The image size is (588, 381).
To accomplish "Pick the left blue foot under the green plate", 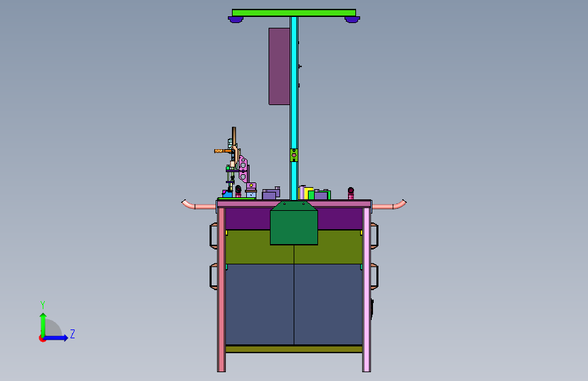I will (x=235, y=19).
